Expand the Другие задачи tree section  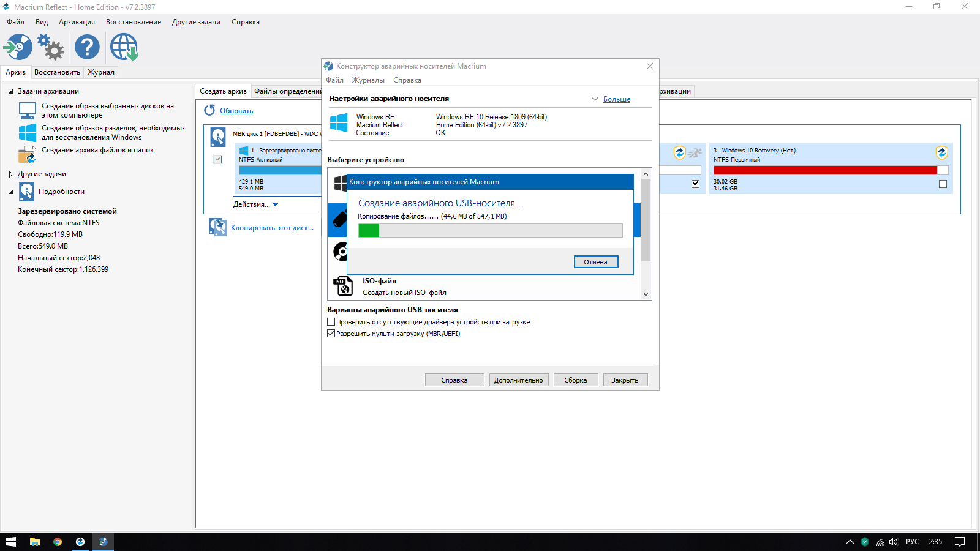pos(11,174)
